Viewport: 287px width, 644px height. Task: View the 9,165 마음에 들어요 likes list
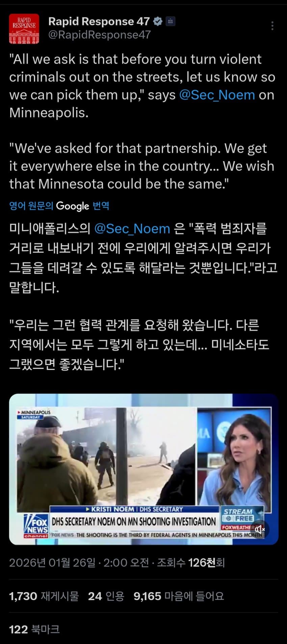pyautogui.click(x=179, y=596)
